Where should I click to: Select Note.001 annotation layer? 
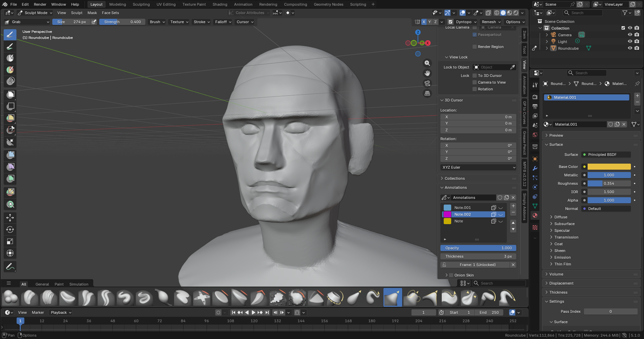[462, 208]
